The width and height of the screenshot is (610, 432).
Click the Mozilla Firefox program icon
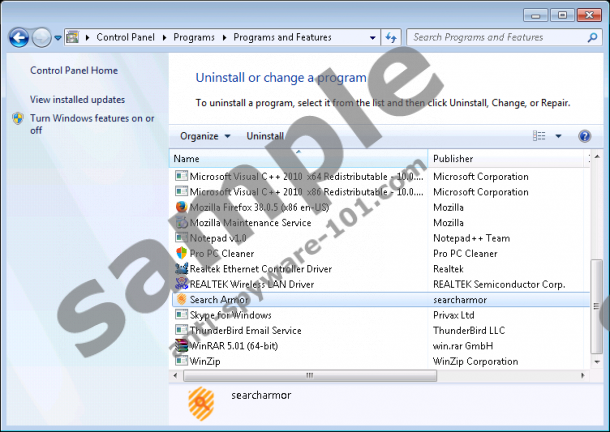coord(181,207)
